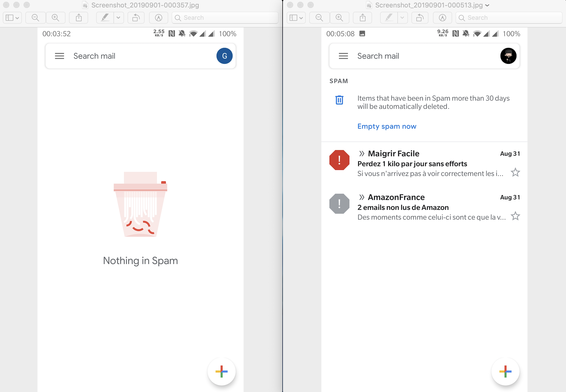Click the NFC icon in right status bar

coord(456,33)
